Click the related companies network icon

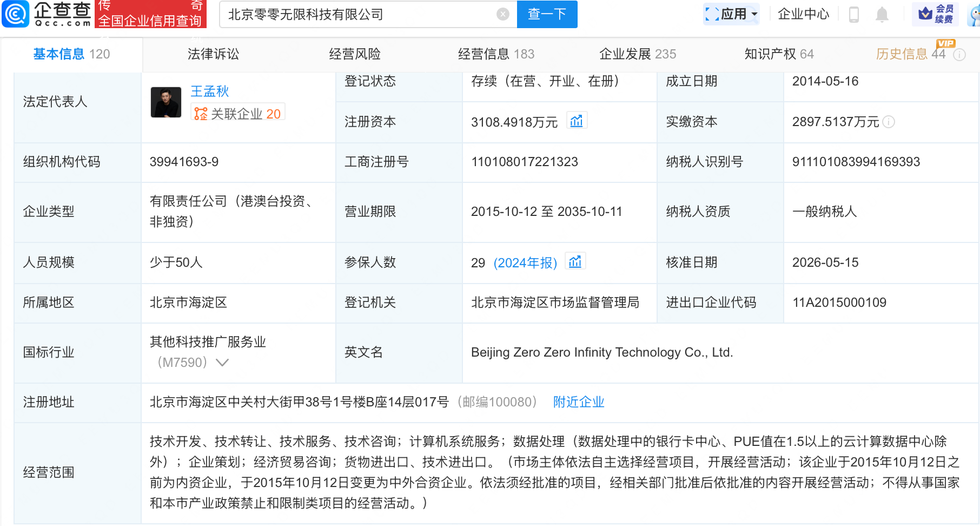201,114
